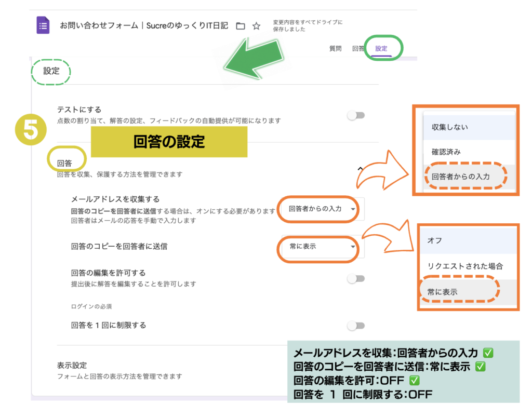Image resolution: width=532 pixels, height=418 pixels.
Task: Open the 設定 tab
Action: pos(381,48)
